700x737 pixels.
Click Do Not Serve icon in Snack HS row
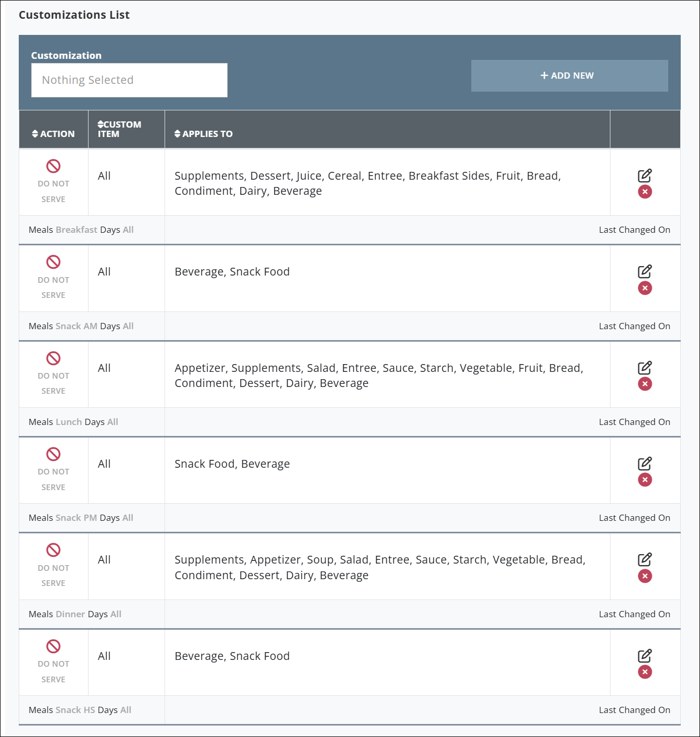coord(53,646)
